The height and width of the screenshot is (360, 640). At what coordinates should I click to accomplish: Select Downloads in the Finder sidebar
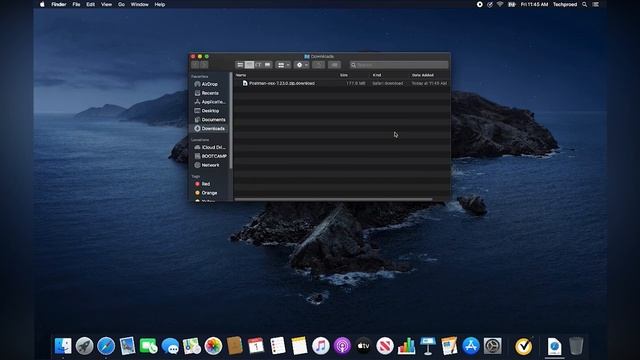coord(209,129)
